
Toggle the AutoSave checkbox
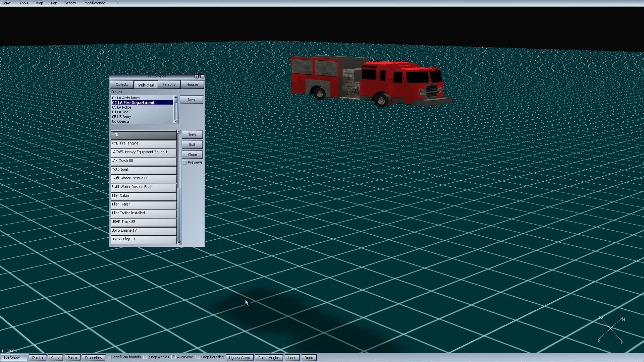point(174,357)
